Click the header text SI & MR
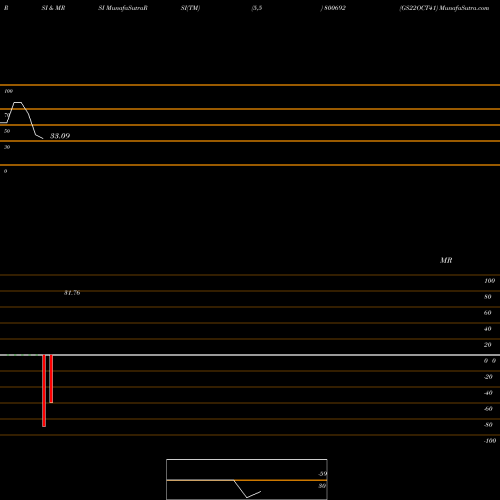This screenshot has height=500, width=500. (x=53, y=8)
